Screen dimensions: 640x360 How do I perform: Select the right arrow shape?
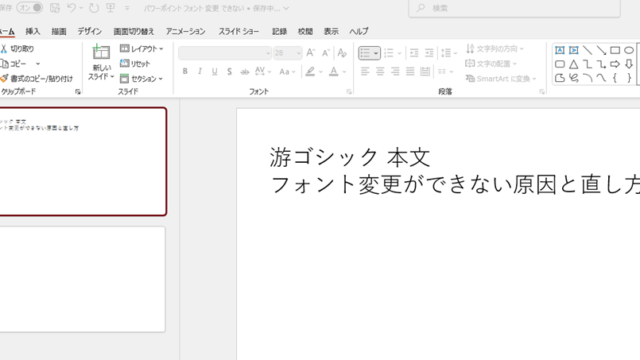[x=615, y=64]
